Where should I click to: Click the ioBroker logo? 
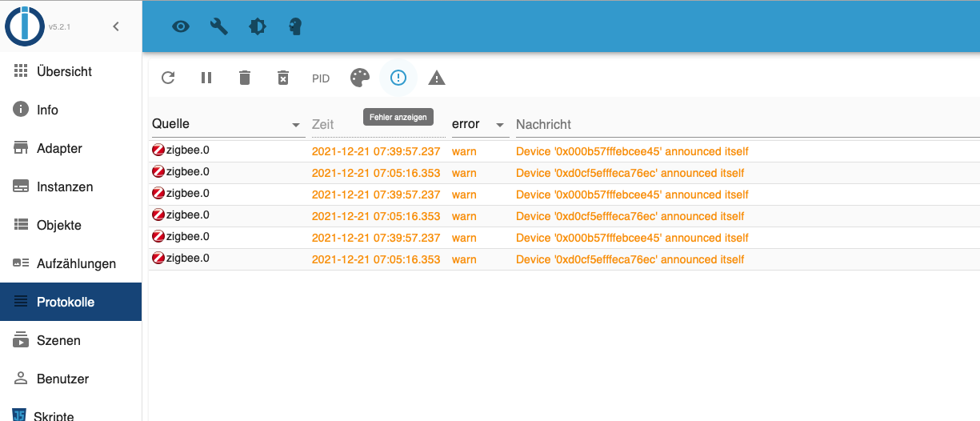(24, 26)
